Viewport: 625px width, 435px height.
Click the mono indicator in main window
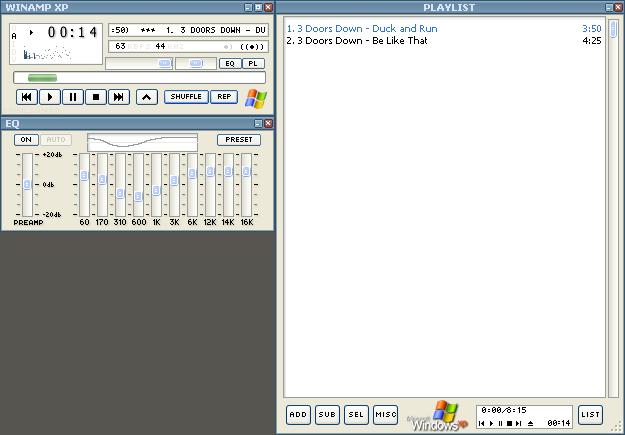[227, 47]
